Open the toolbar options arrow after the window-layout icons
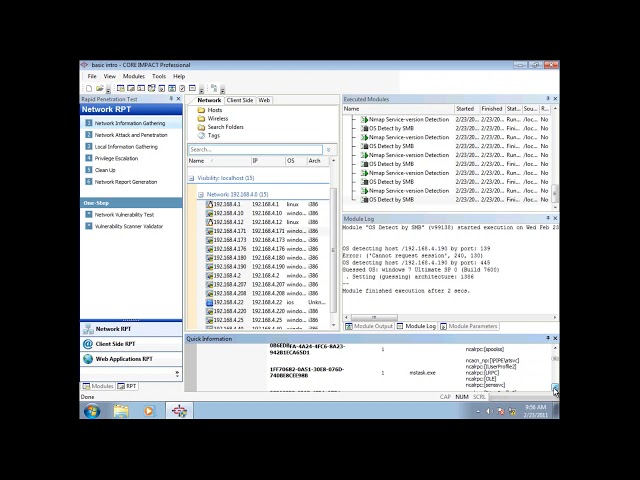The width and height of the screenshot is (640, 480). [x=201, y=90]
